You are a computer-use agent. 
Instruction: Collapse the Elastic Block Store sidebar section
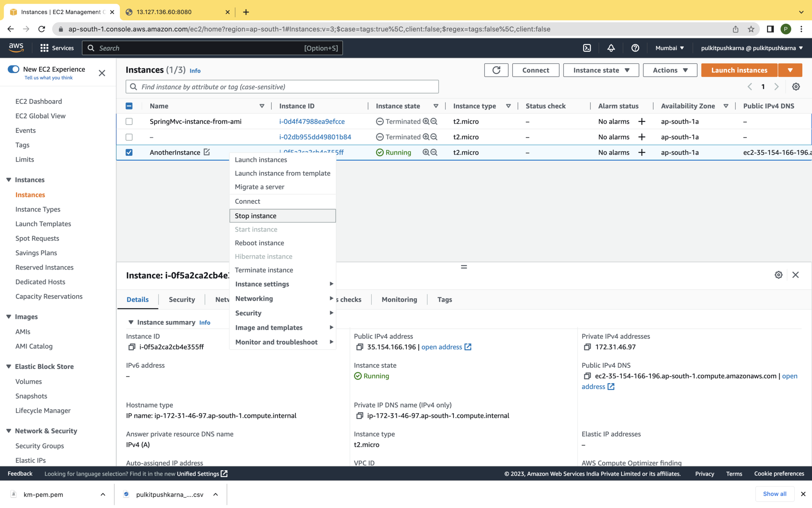9,366
